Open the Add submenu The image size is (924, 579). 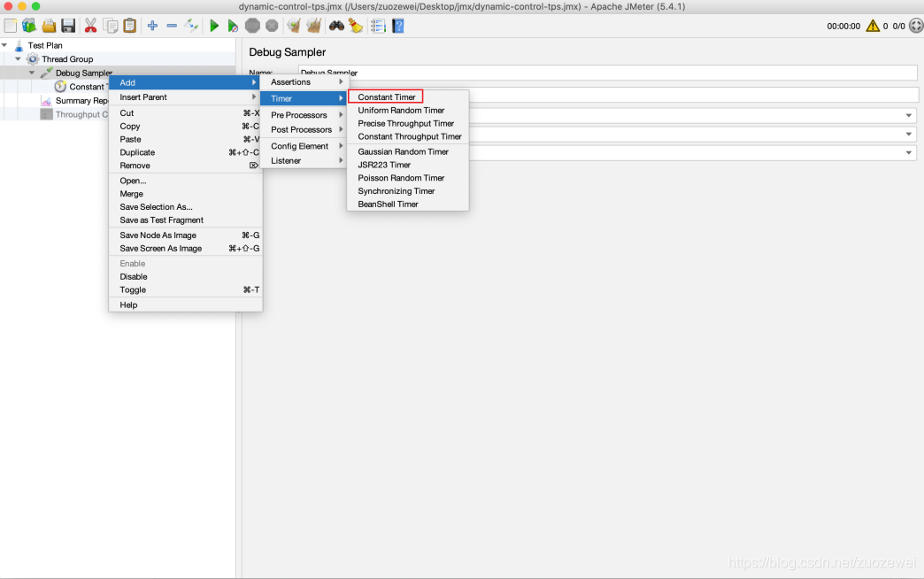[x=185, y=82]
